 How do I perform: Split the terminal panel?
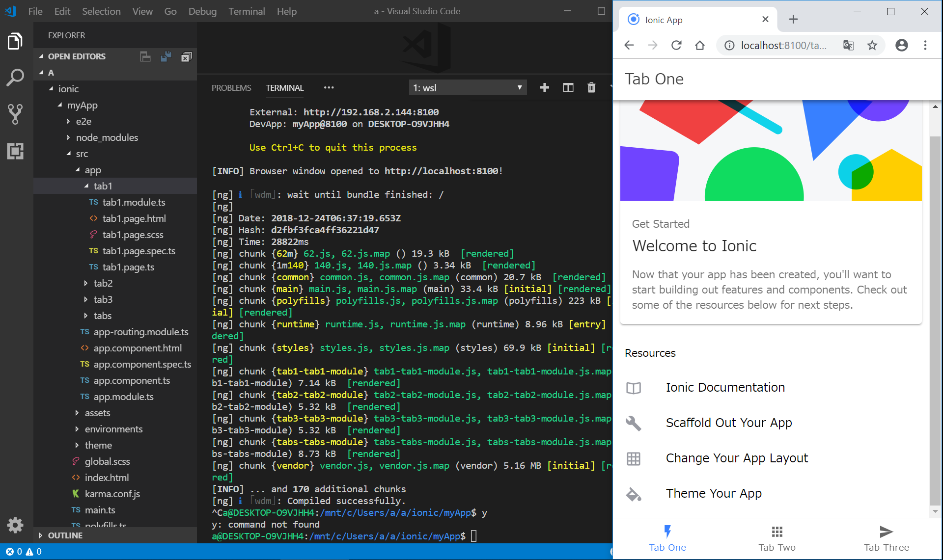pos(568,88)
